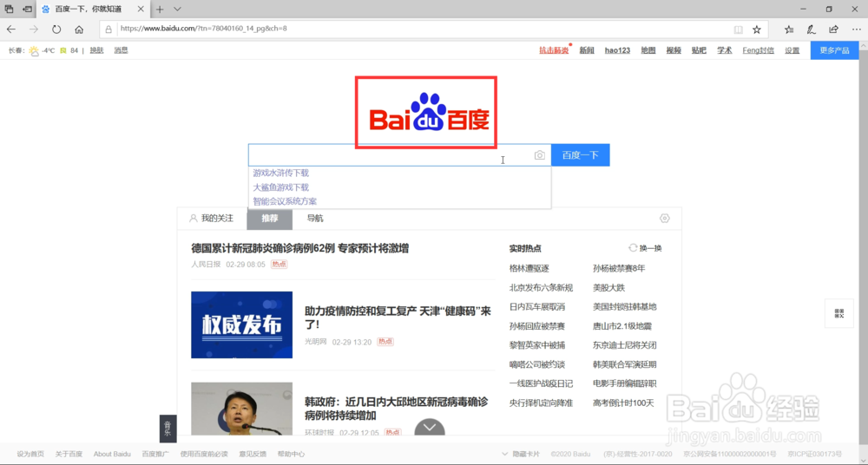Open a new tab with plus icon
868x465 pixels.
click(x=160, y=10)
